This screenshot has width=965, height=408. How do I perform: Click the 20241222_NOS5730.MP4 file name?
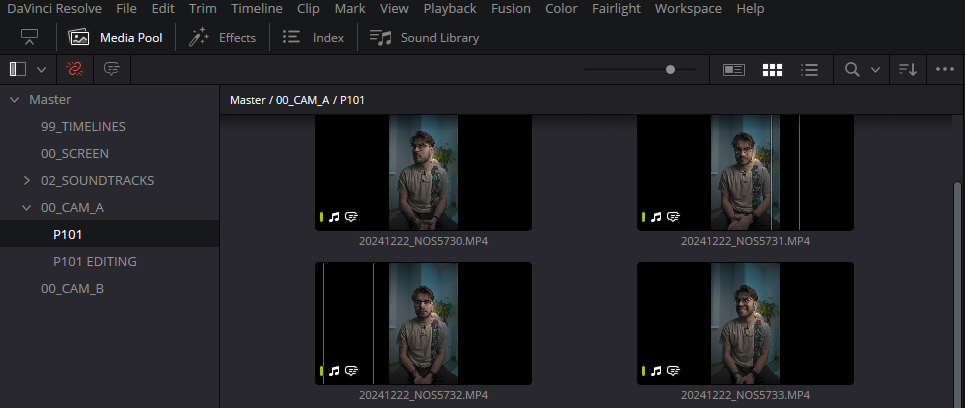tap(423, 241)
